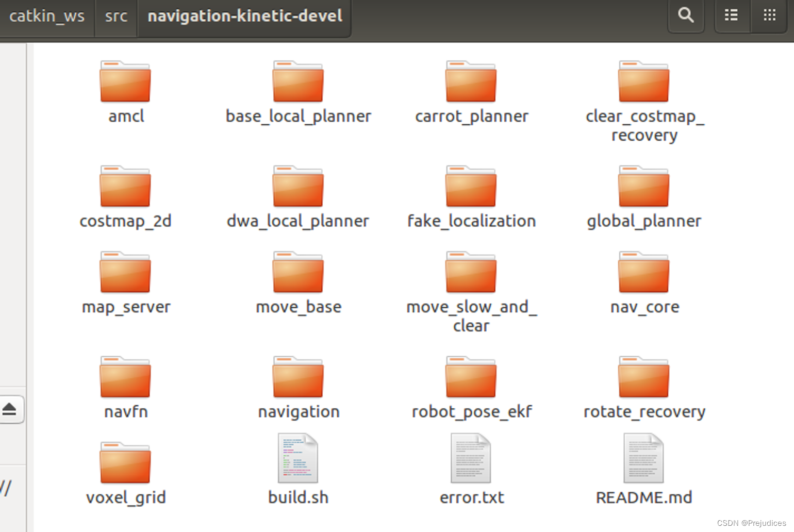Screen dimensions: 794x532
Task: Click the error.txt file name label
Action: 472,497
